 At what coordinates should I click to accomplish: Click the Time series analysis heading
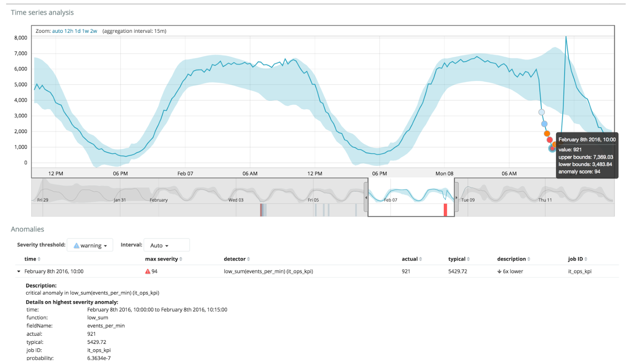[42, 13]
